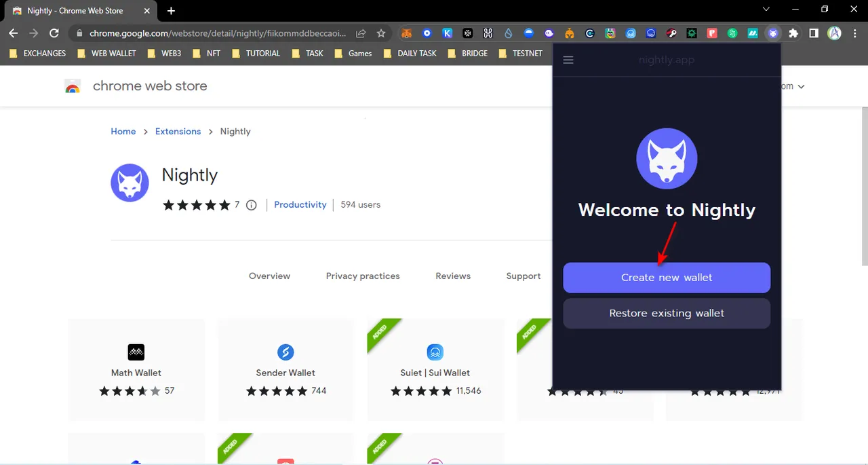Click the red P extension icon

pos(712,33)
